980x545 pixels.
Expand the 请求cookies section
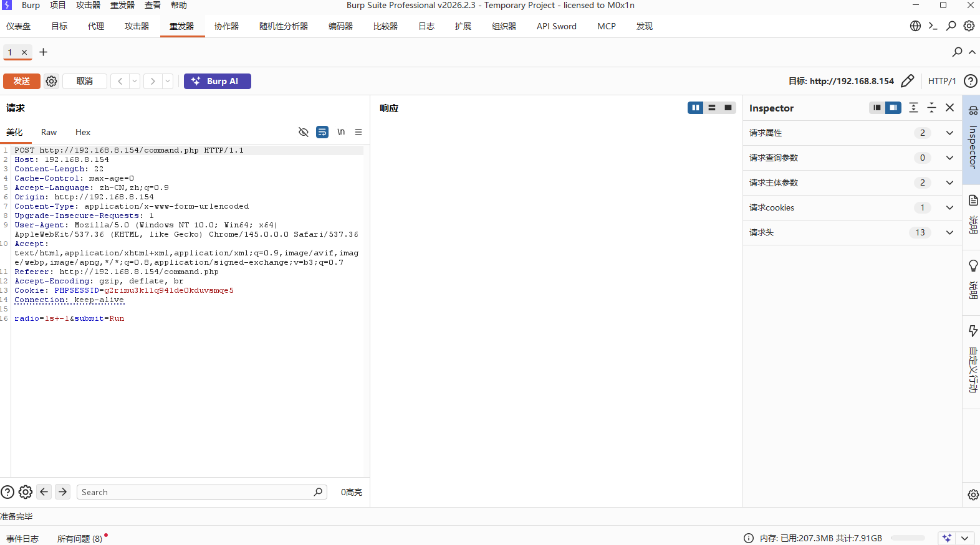pyautogui.click(x=949, y=207)
